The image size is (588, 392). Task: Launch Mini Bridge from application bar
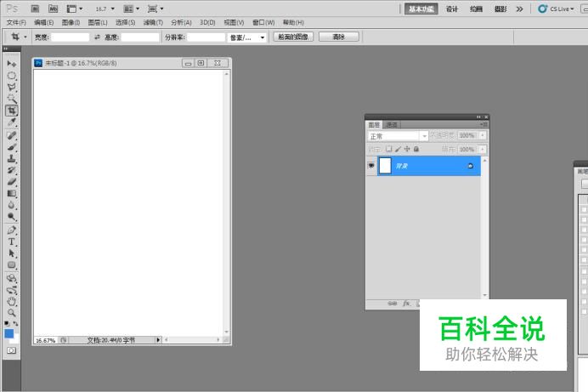tap(54, 9)
